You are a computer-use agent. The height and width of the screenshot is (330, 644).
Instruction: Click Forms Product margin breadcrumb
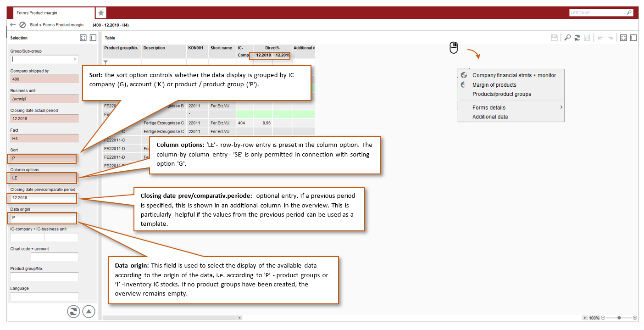(63, 25)
